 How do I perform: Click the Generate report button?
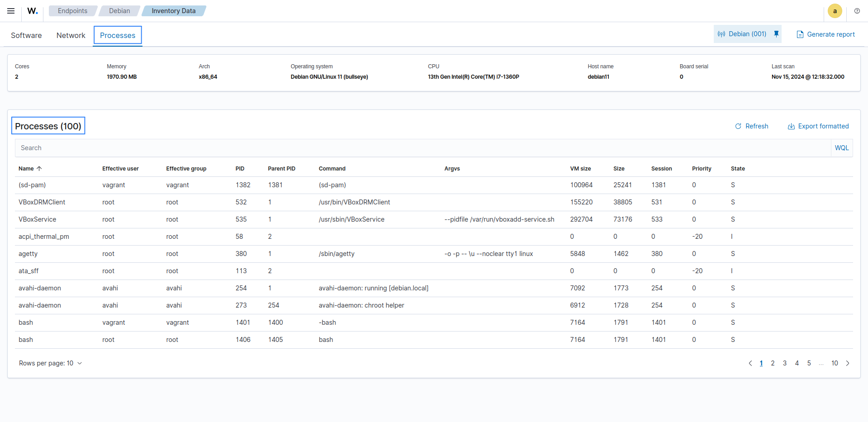pyautogui.click(x=825, y=34)
